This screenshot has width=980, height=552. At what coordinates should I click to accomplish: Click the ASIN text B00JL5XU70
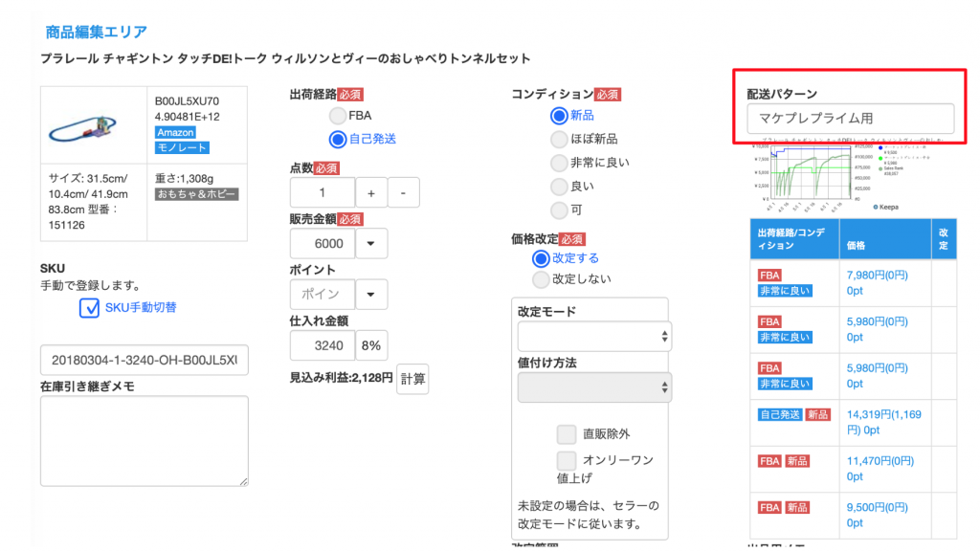(187, 101)
